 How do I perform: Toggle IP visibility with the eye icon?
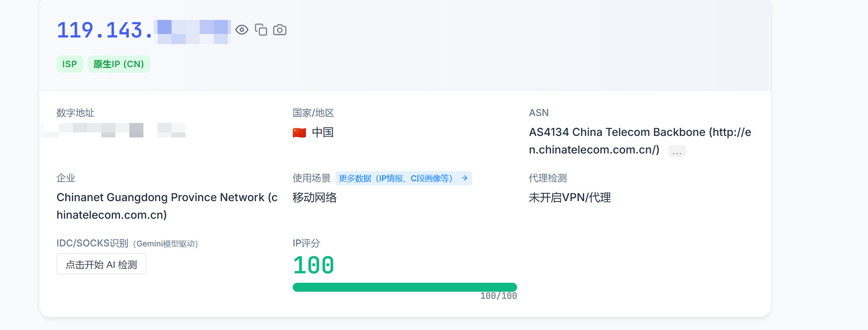[x=242, y=30]
